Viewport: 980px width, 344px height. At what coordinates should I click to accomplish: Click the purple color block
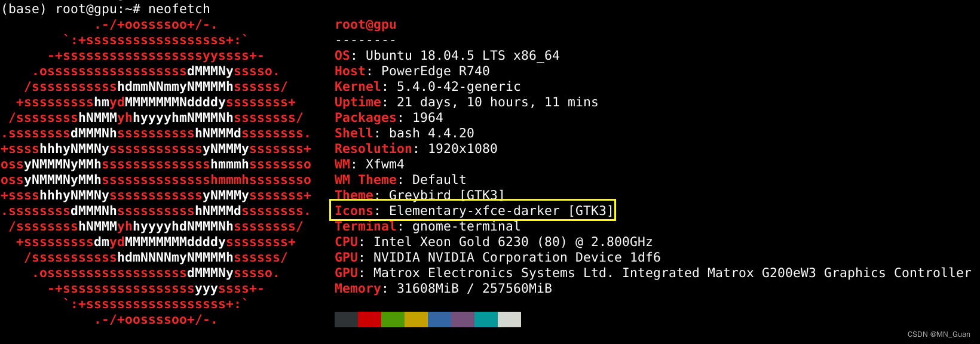point(463,320)
